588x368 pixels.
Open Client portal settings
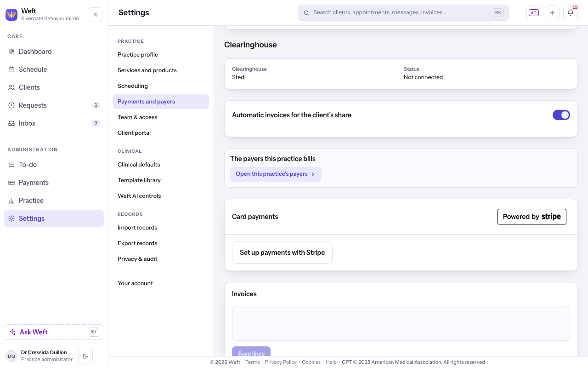(161, 133)
